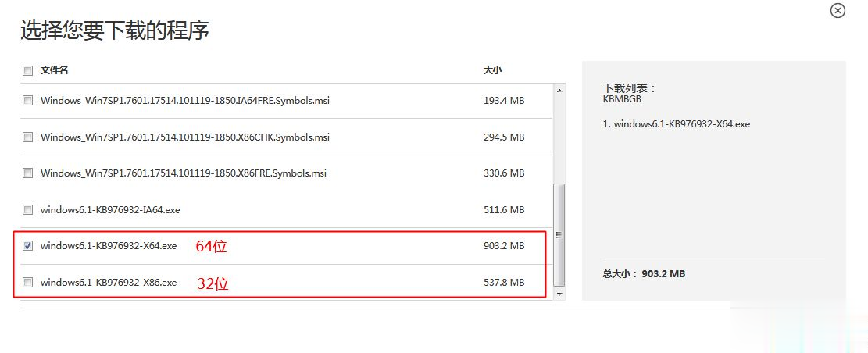The width and height of the screenshot is (868, 353).
Task: Close the download selection dialog
Action: coord(838,10)
